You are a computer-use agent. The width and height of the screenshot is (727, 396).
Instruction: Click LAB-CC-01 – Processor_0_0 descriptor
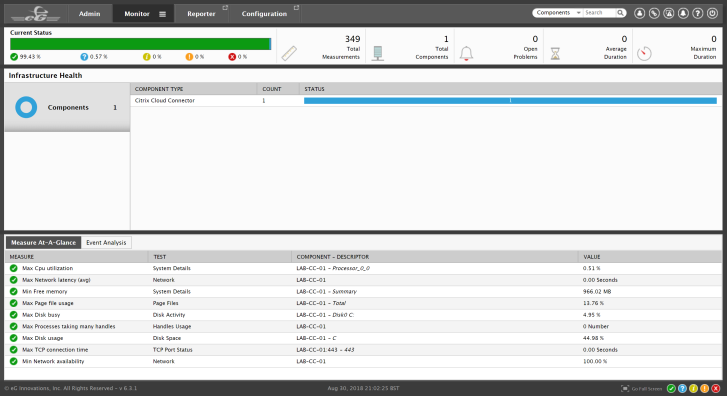(333, 268)
